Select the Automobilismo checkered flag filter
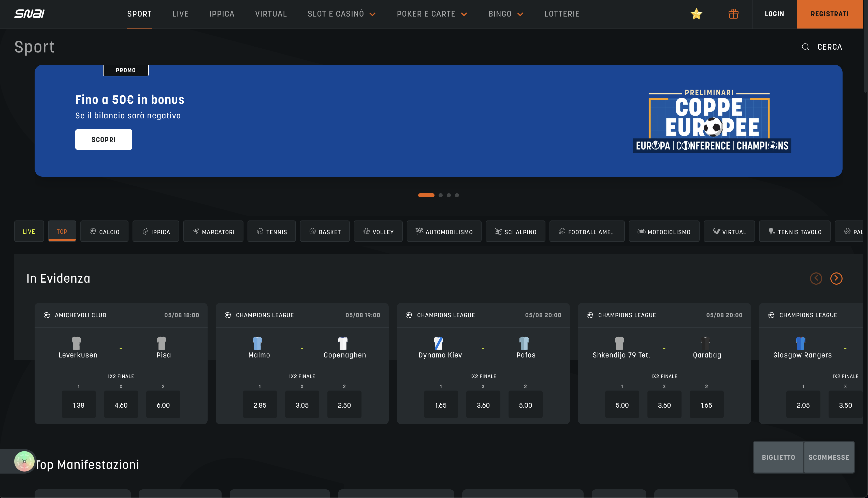The width and height of the screenshot is (868, 498). point(444,231)
